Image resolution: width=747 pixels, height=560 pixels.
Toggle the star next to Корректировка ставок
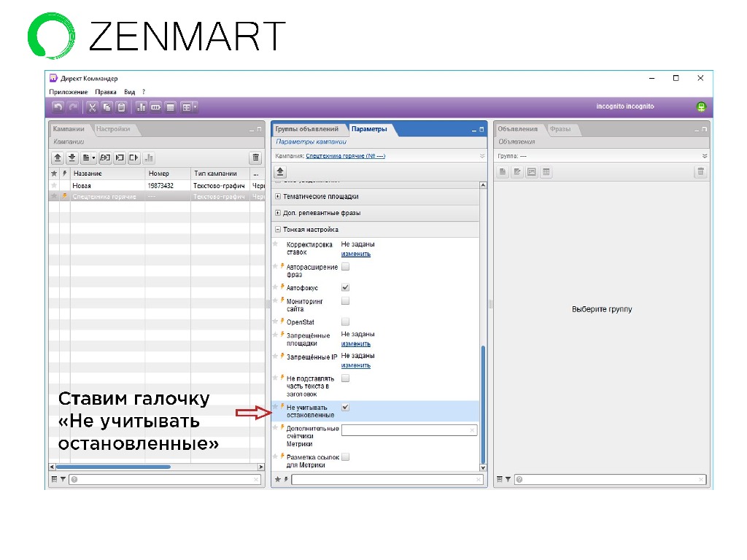(275, 244)
